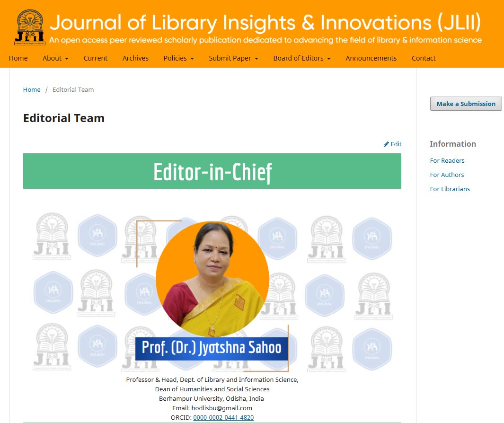Open the For Readers link

tap(447, 160)
